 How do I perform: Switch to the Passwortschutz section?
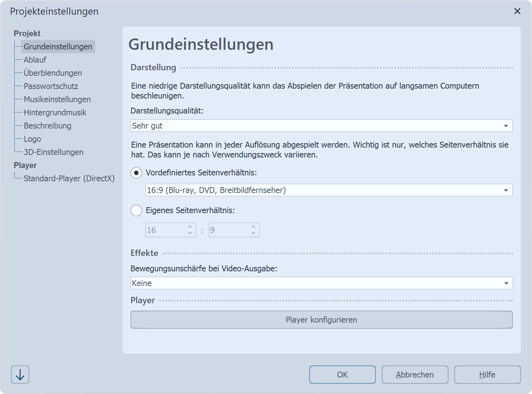51,86
